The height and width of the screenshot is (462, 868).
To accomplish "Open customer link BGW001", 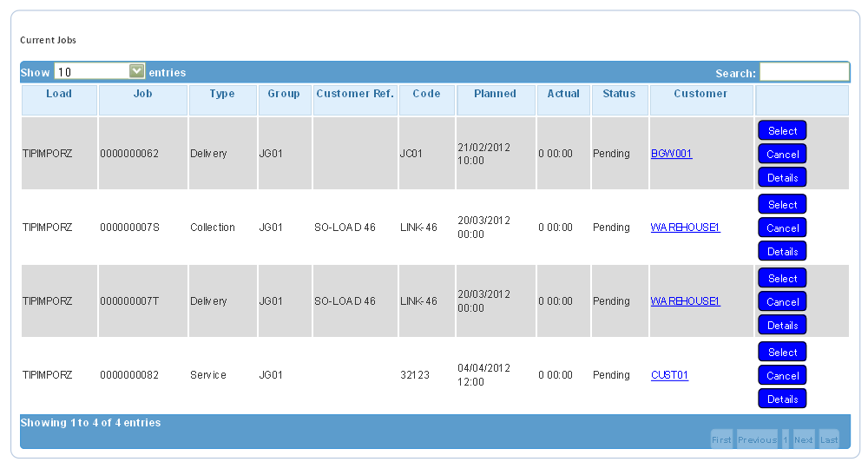I will tap(672, 154).
